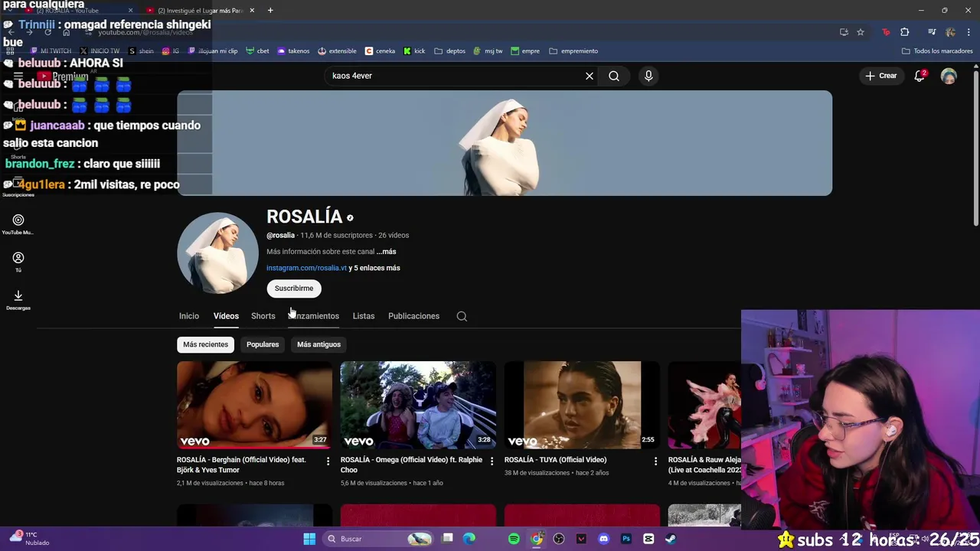Open the takenos bookmark
This screenshot has width=980, height=551.
[293, 51]
